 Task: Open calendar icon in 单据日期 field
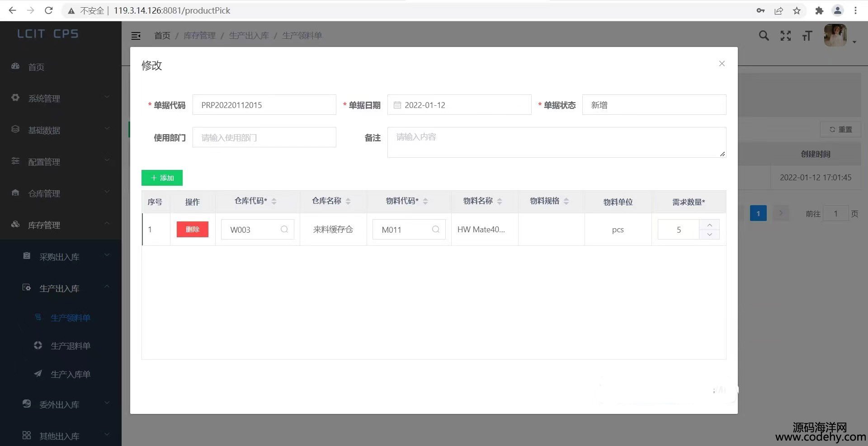(397, 105)
